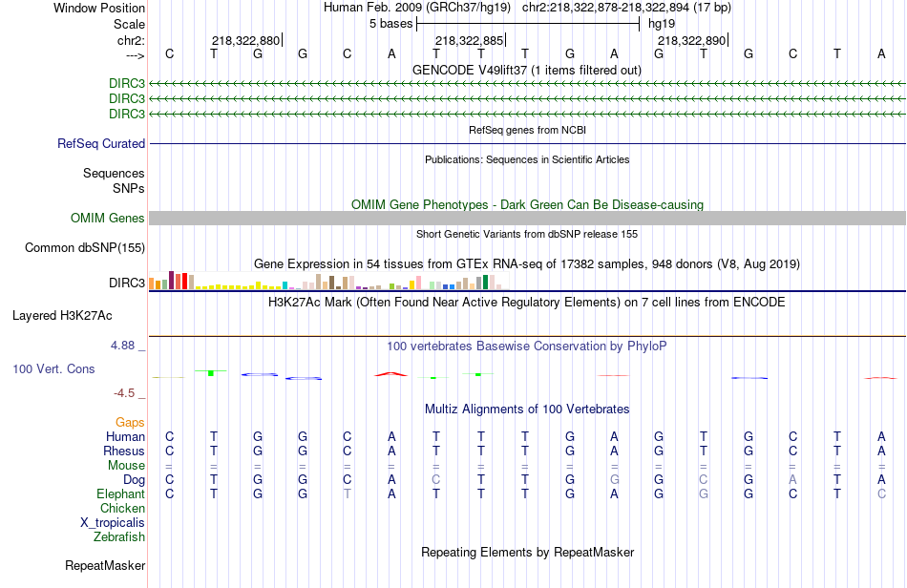Image resolution: width=907 pixels, height=588 pixels.
Task: Click the faded A in the Dog row
Action: pos(792,480)
